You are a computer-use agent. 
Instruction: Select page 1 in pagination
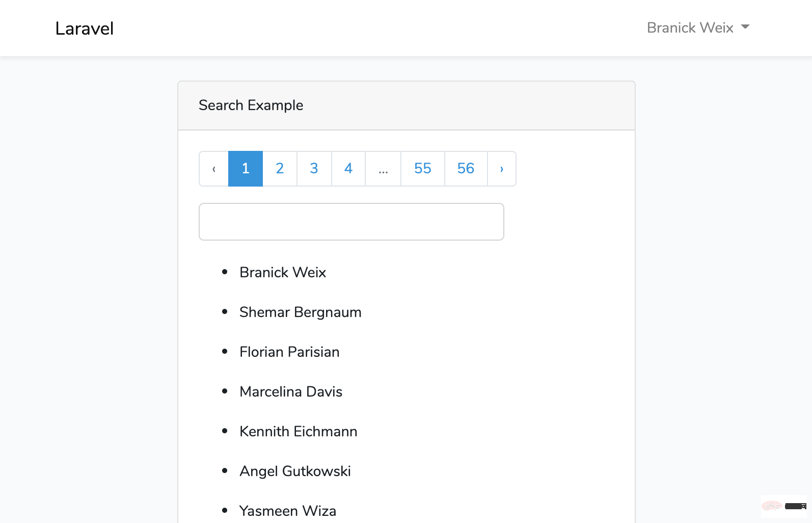point(246,169)
